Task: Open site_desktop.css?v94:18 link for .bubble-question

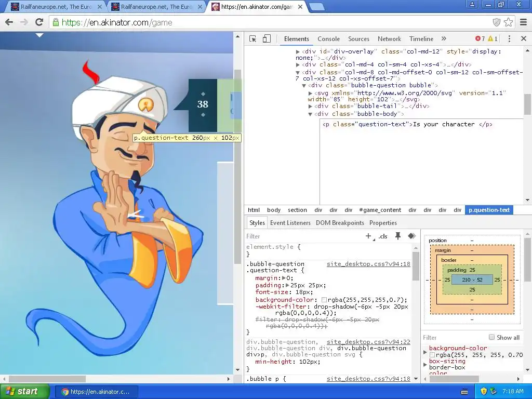Action: click(x=368, y=264)
